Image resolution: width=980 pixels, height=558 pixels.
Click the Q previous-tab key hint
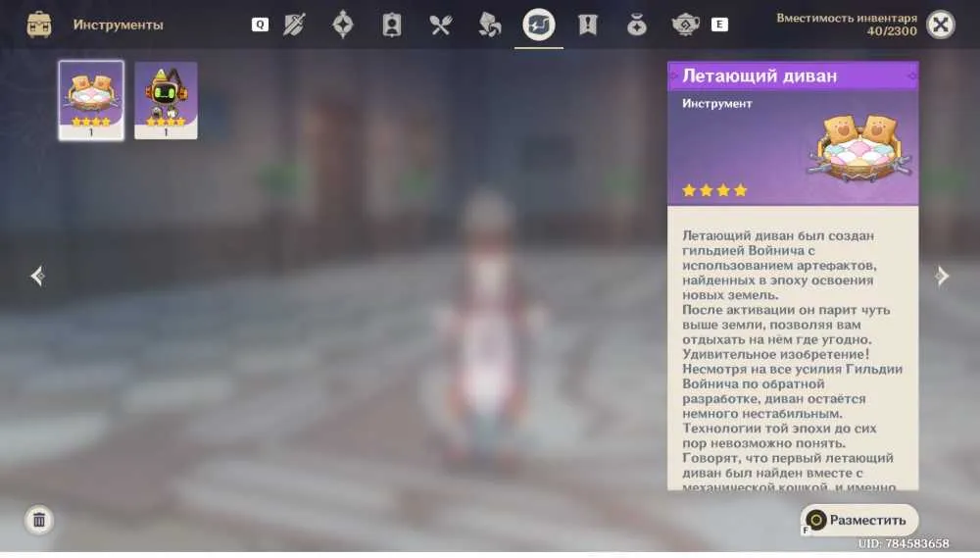point(260,25)
